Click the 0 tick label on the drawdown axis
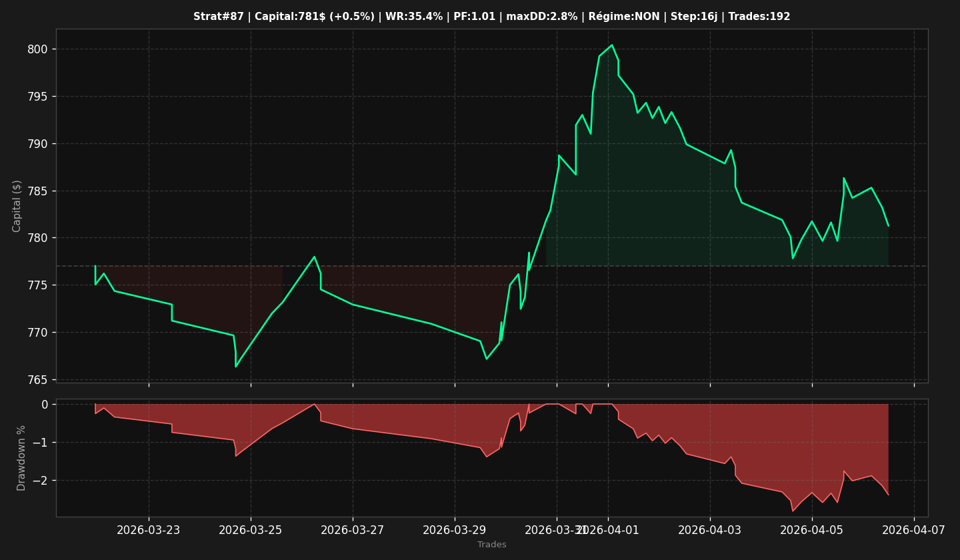960x560 pixels. coord(45,405)
